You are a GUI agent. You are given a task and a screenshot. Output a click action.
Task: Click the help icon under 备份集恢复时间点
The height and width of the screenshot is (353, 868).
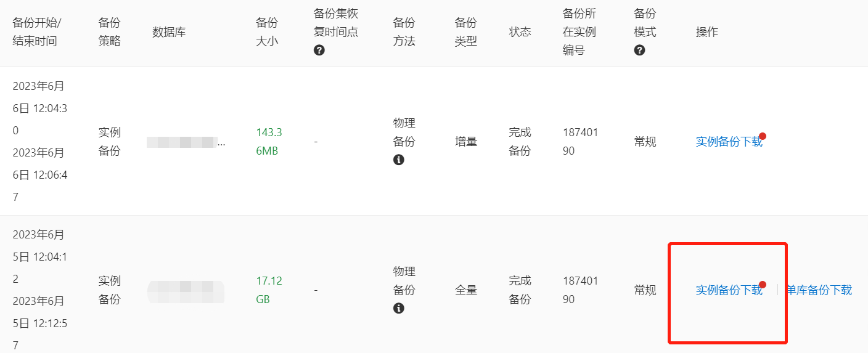tap(319, 51)
